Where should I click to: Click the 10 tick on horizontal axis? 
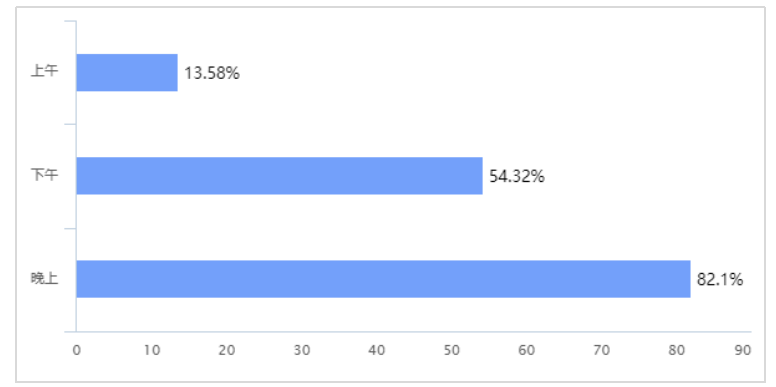point(151,350)
